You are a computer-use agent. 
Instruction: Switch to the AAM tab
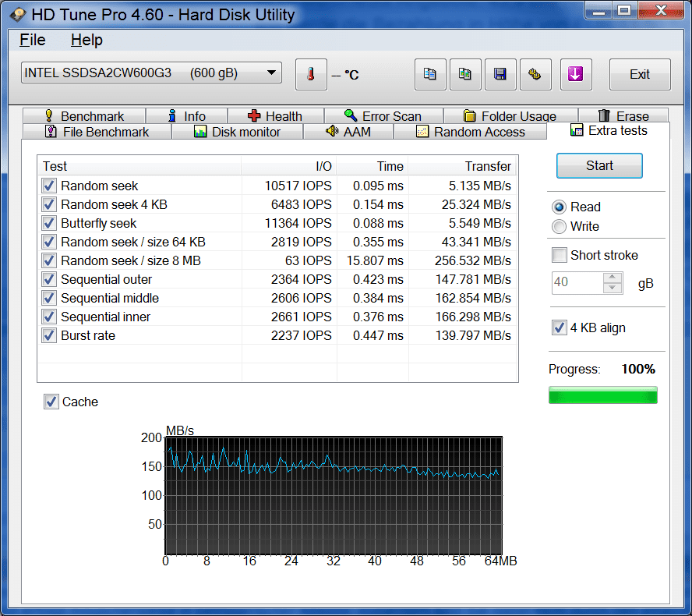[348, 132]
